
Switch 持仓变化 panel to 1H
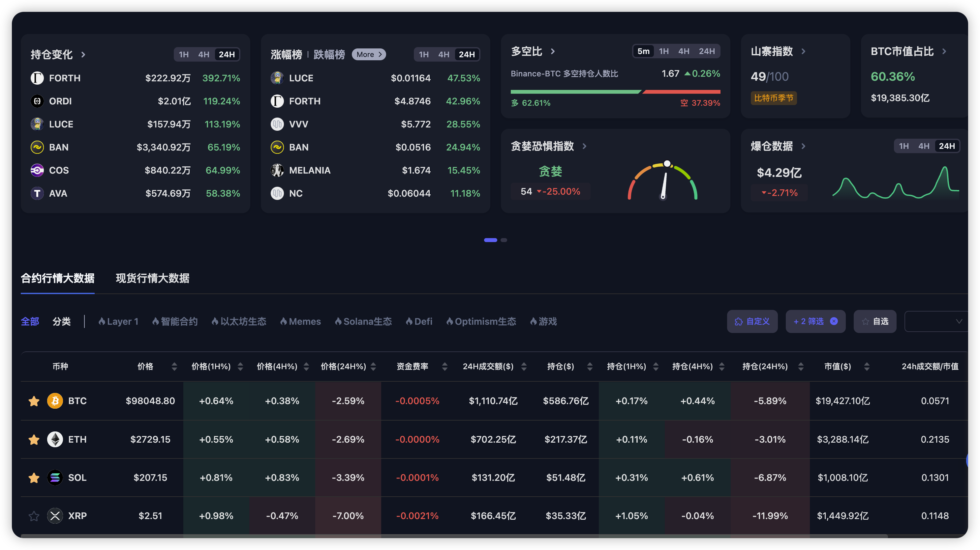click(x=184, y=54)
